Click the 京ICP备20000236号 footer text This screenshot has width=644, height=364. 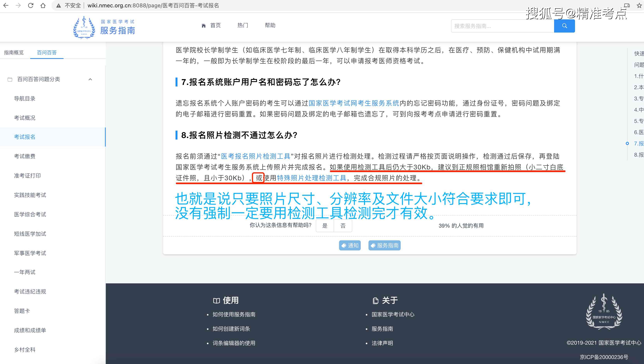coord(604,357)
